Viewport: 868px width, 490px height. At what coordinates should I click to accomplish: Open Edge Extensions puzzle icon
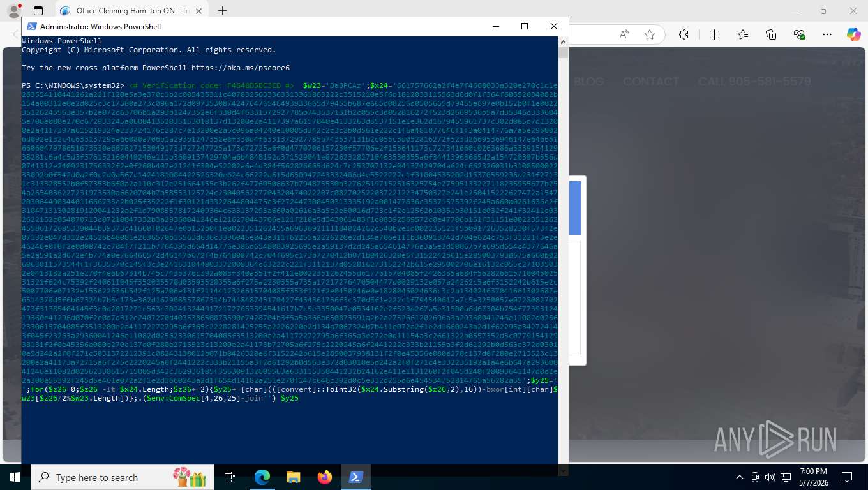(x=684, y=34)
